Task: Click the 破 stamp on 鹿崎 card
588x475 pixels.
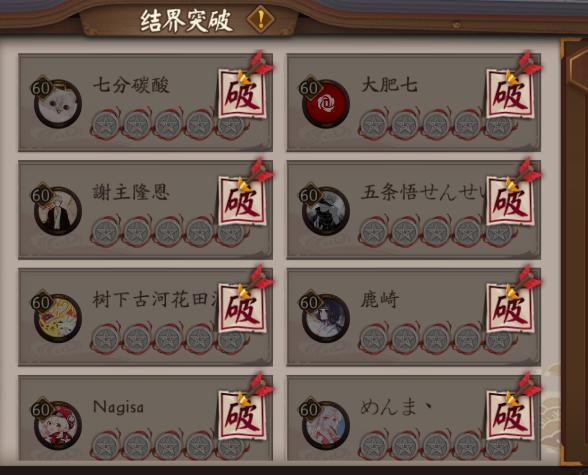Action: coord(510,308)
